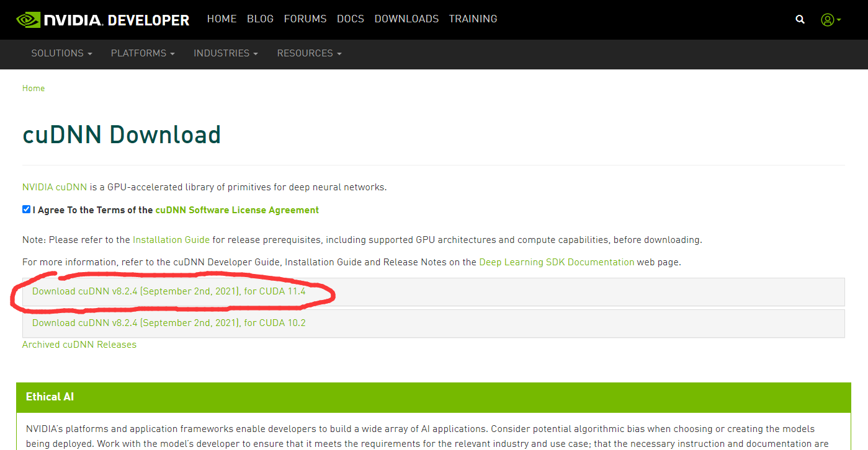Expand the SOLUTIONS dropdown menu

pyautogui.click(x=61, y=53)
